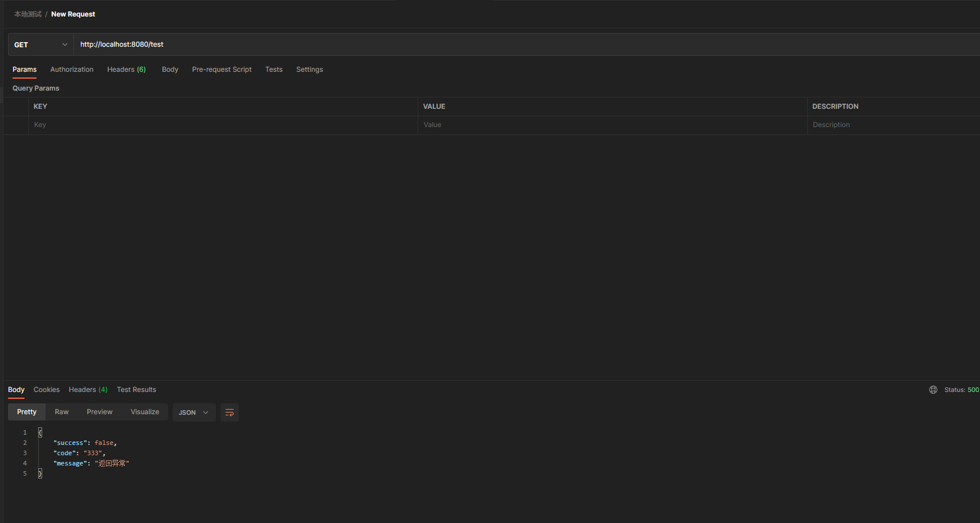
Task: Select the Raw view button
Action: (62, 412)
